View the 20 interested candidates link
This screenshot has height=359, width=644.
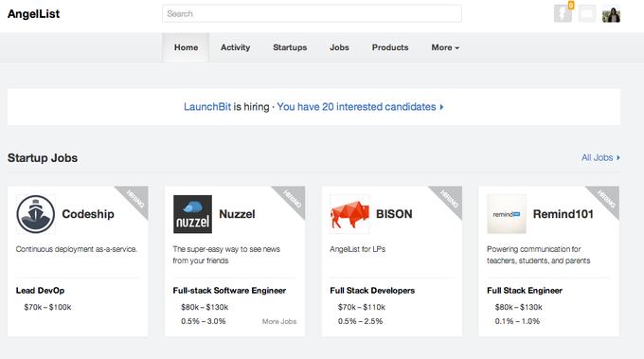360,107
